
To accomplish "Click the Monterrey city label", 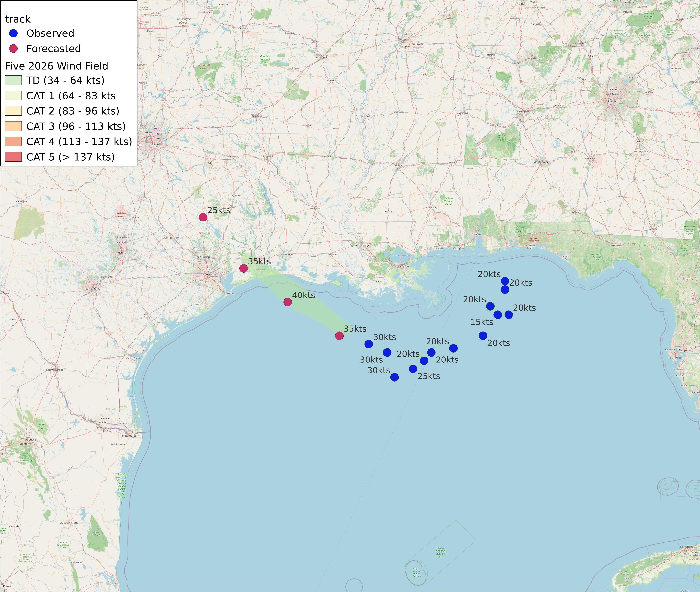I will pos(26,444).
